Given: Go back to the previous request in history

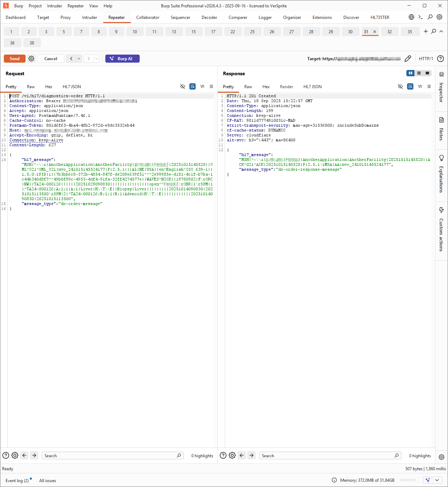Looking at the screenshot, I should pos(71,59).
